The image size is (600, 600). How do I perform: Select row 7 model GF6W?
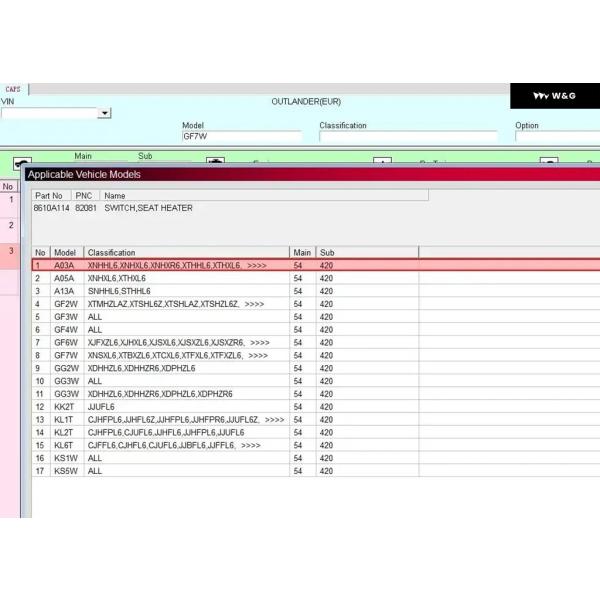(x=66, y=342)
